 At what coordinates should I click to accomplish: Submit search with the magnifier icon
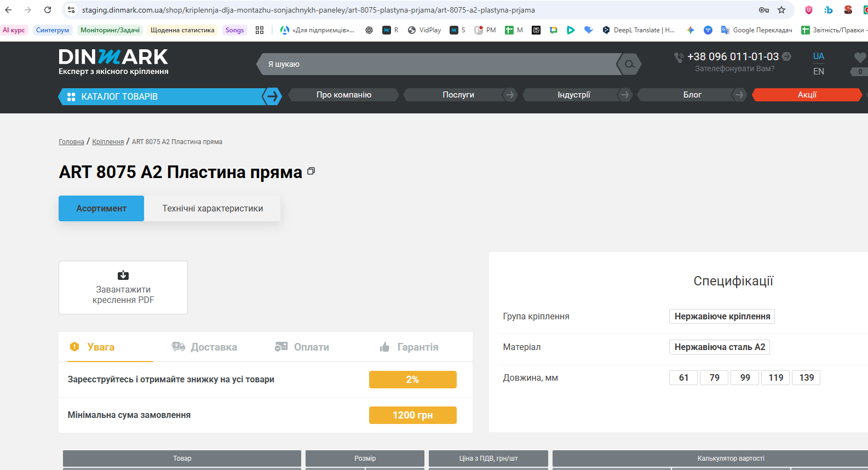click(x=629, y=64)
